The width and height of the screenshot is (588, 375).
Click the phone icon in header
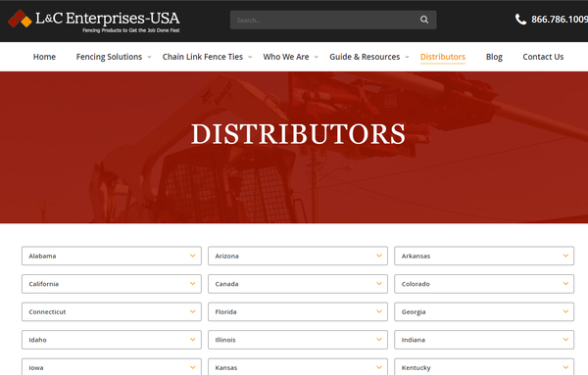pos(520,20)
